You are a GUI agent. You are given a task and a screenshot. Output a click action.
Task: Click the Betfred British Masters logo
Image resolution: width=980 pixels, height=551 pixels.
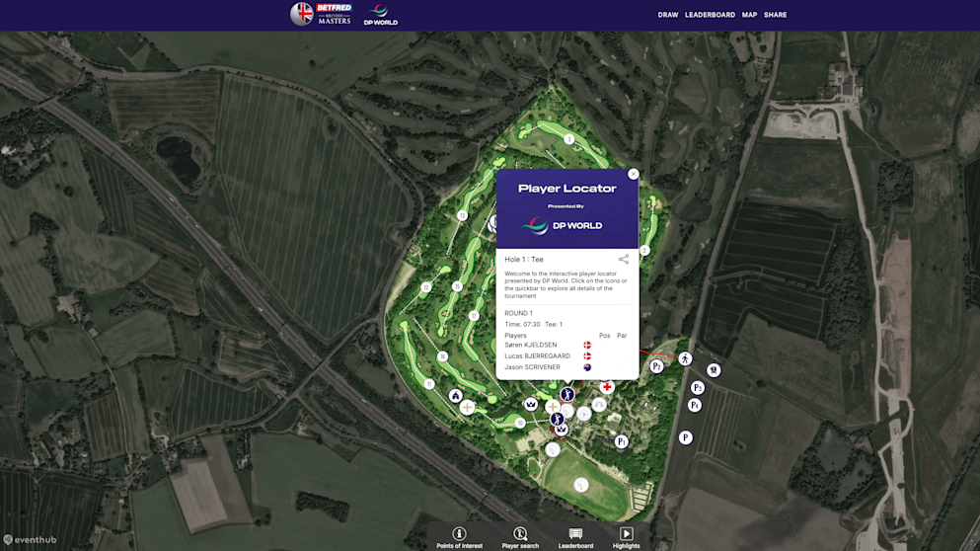tap(321, 15)
